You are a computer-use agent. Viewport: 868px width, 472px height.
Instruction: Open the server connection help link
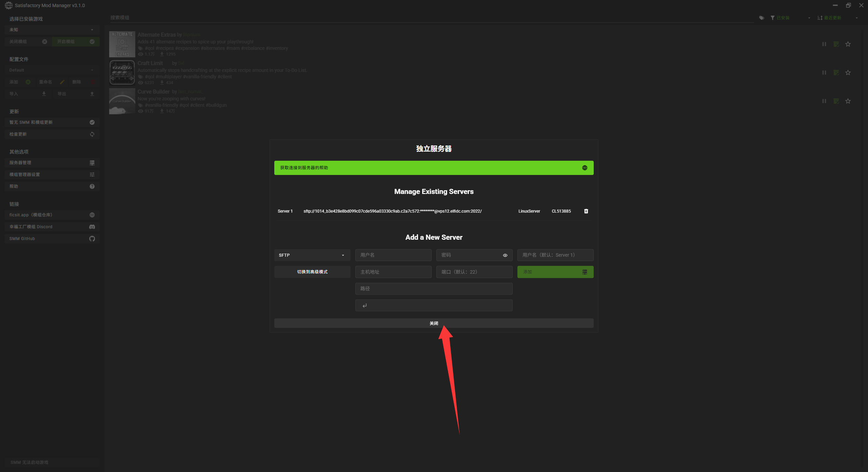pyautogui.click(x=434, y=168)
